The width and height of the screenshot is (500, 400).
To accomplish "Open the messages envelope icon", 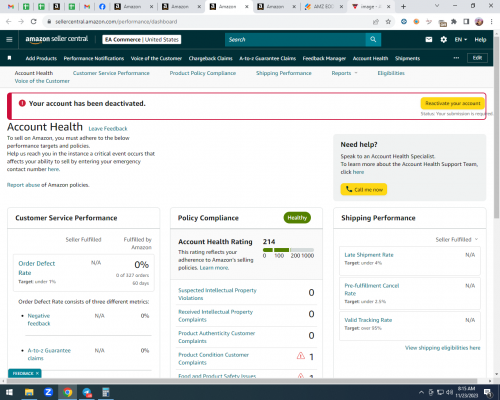I will pyautogui.click(x=429, y=39).
